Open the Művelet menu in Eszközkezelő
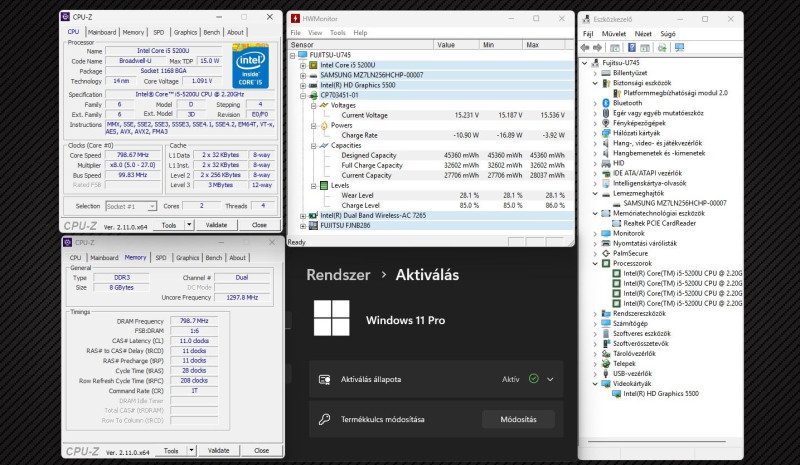This screenshot has height=465, width=800. pyautogui.click(x=614, y=34)
